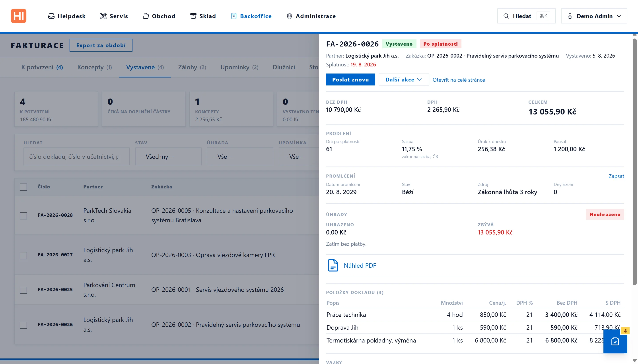
Task: Open the Úhrada filter dropdown
Action: click(240, 156)
